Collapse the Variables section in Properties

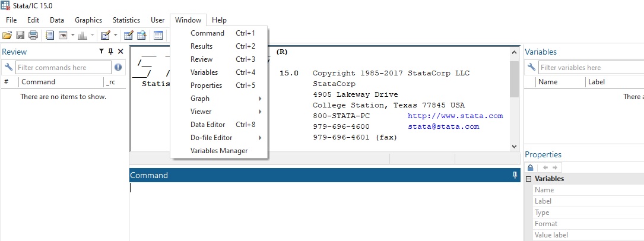point(529,179)
